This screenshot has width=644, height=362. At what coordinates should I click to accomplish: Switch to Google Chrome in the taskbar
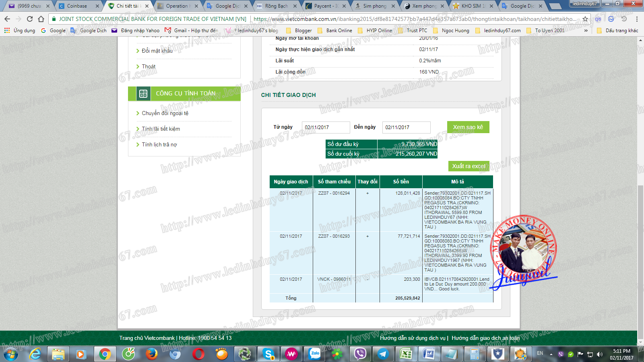105,354
